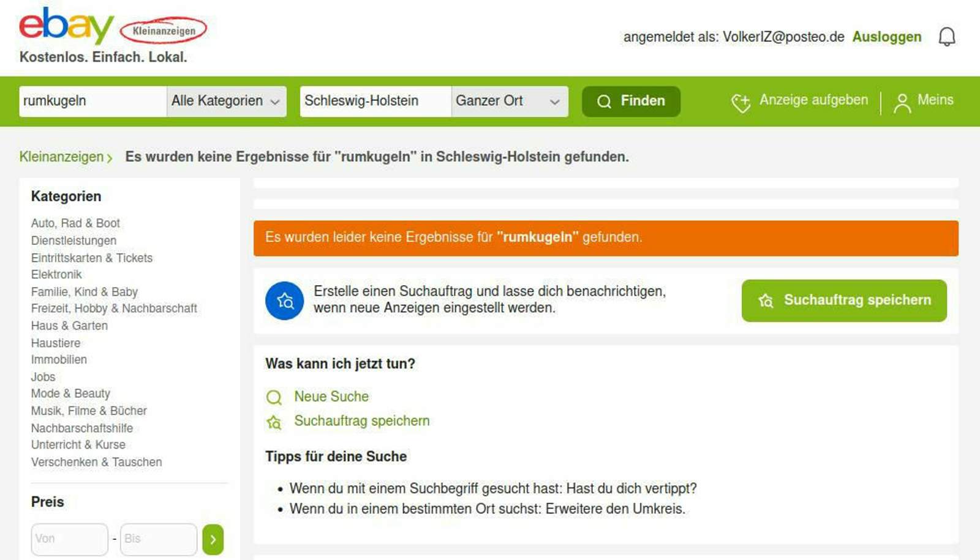Select the Elektronik category
The width and height of the screenshot is (980, 560).
pyautogui.click(x=56, y=275)
